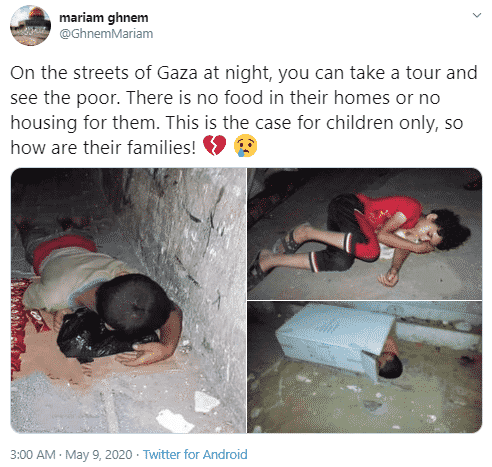Viewport: 492px width, 467px height.
Task: Click the display name mariam ghnem
Action: [x=104, y=18]
